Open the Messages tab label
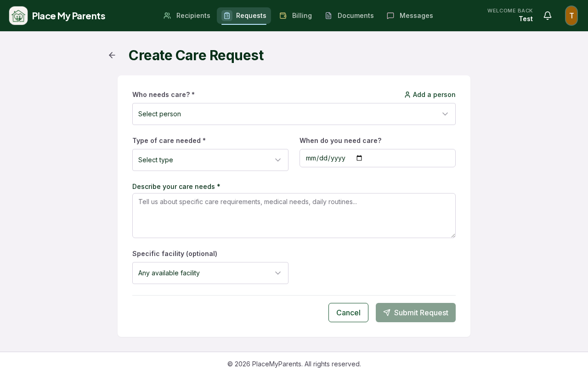 coord(416,16)
